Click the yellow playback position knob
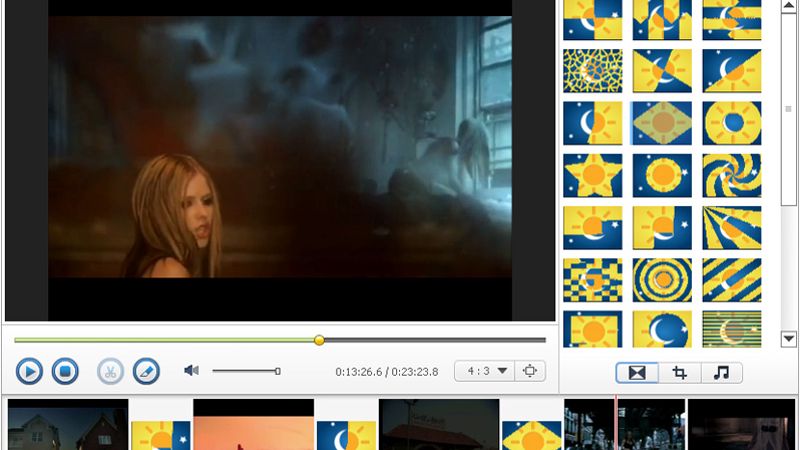The height and width of the screenshot is (450, 800). pyautogui.click(x=319, y=340)
